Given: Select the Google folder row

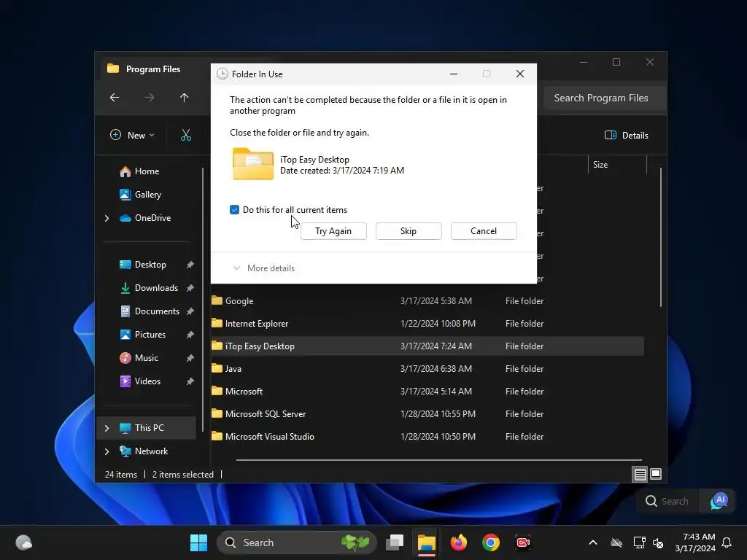Looking at the screenshot, I should [427, 301].
